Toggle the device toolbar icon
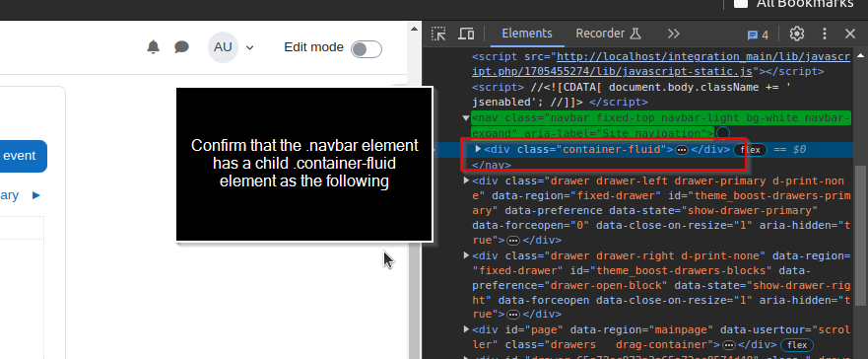The height and width of the screenshot is (359, 868). [466, 34]
